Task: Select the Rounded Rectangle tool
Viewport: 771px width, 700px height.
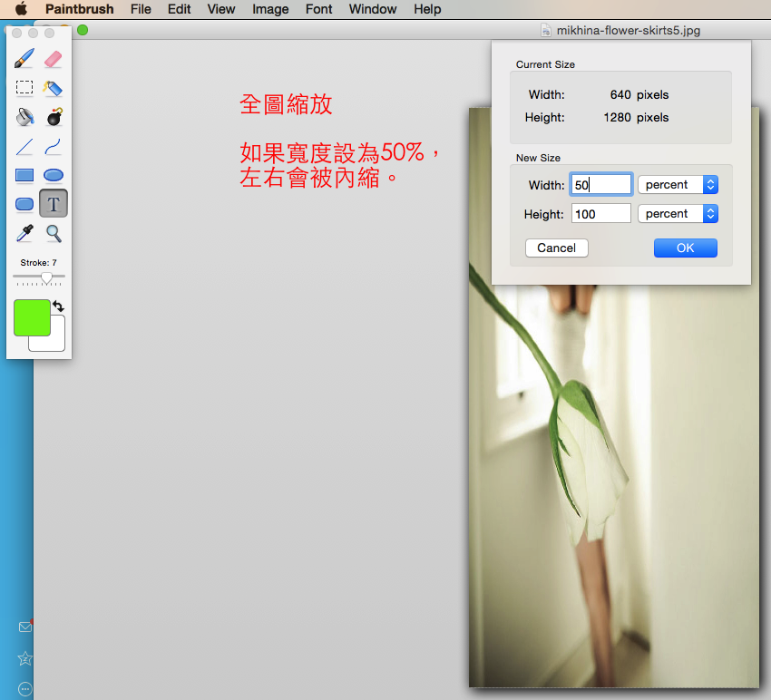Action: pos(24,204)
